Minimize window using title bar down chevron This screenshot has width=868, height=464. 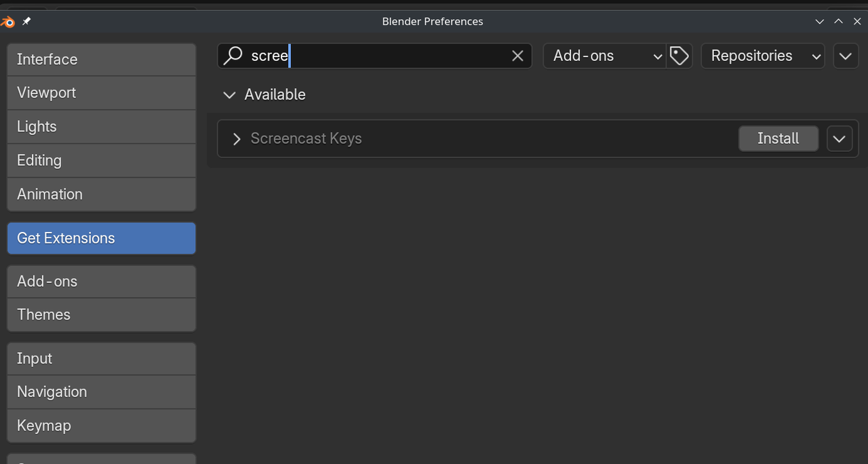pyautogui.click(x=820, y=22)
